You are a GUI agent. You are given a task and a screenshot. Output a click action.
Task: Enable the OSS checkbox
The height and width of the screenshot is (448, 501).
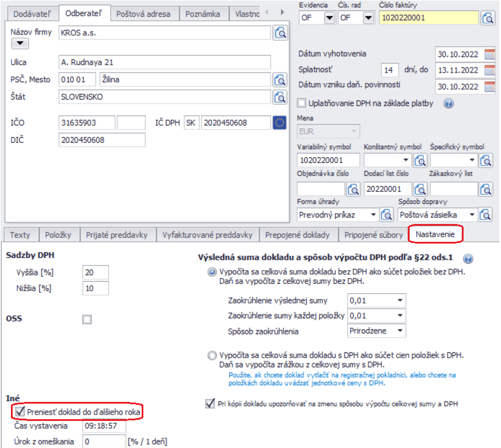tap(87, 319)
